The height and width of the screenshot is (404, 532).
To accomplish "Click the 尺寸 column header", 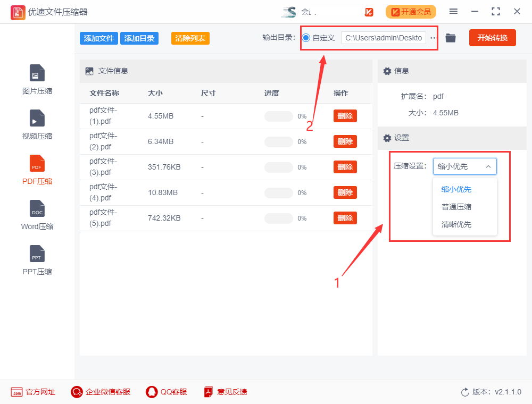I will coord(208,93).
